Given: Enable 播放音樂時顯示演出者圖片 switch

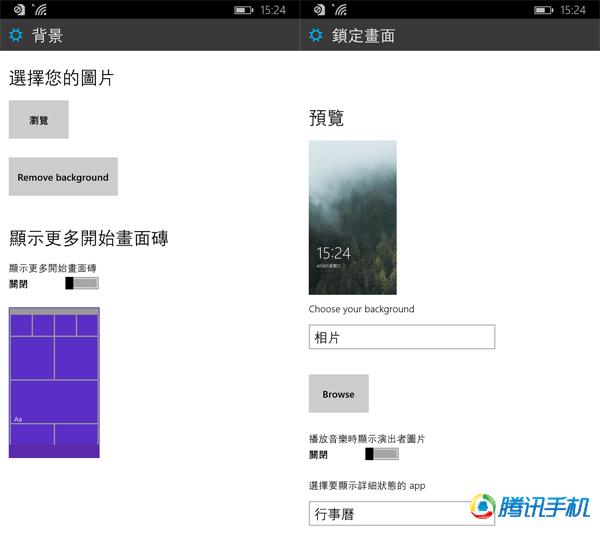Looking at the screenshot, I should pyautogui.click(x=382, y=454).
